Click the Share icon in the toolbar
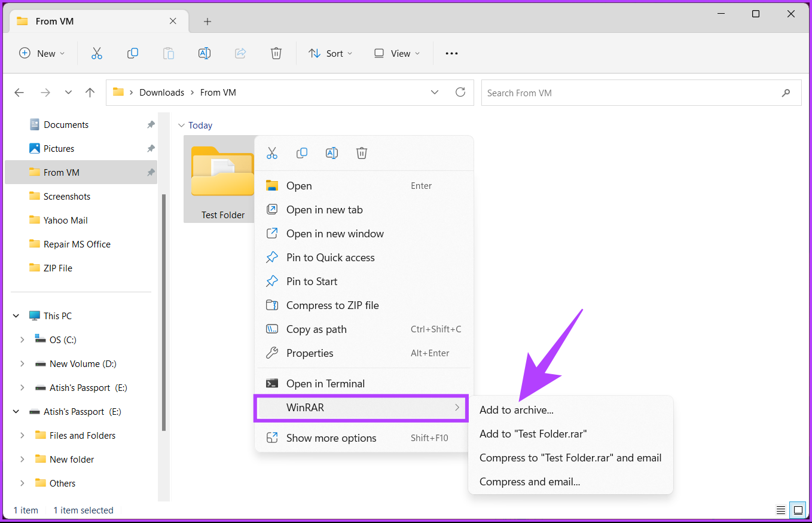This screenshot has width=812, height=523. coord(240,53)
